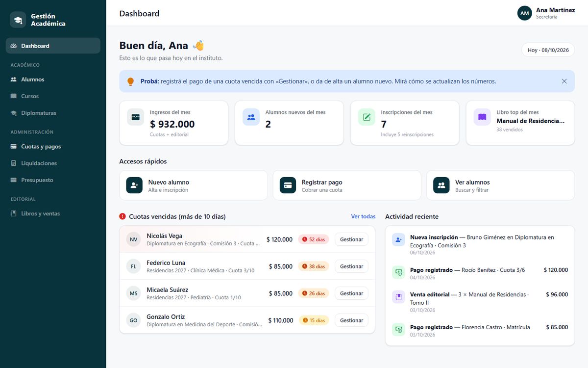This screenshot has height=368, width=588.
Task: Click Gestionar for Gonzalo Ortiz
Action: 351,320
